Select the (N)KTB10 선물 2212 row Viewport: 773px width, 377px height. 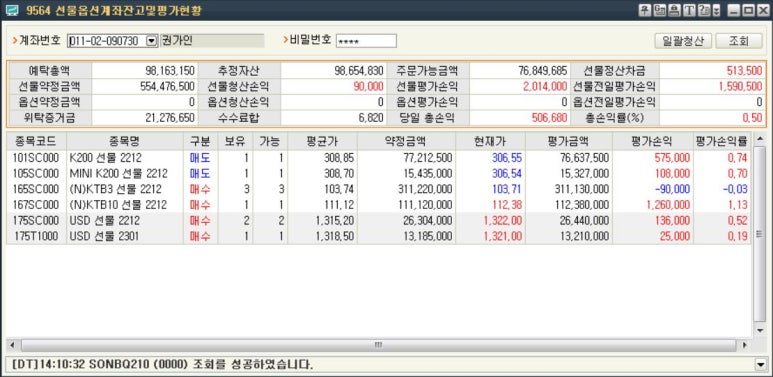[x=378, y=205]
